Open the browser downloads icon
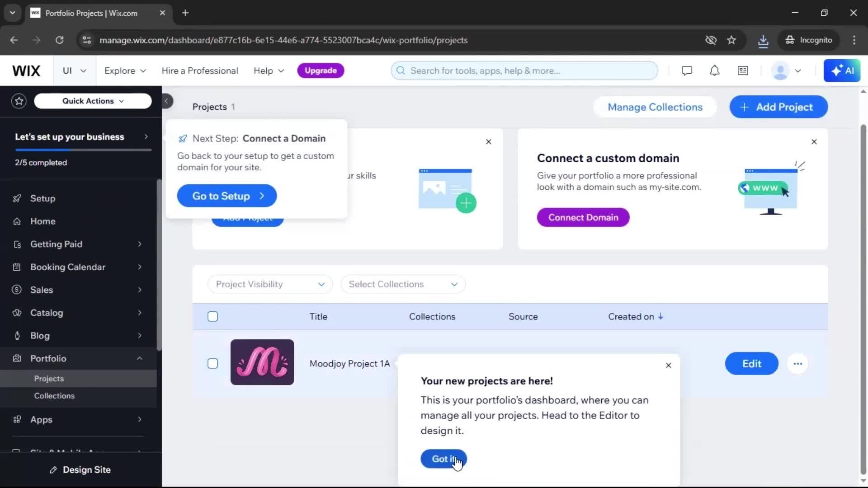 pos(763,41)
